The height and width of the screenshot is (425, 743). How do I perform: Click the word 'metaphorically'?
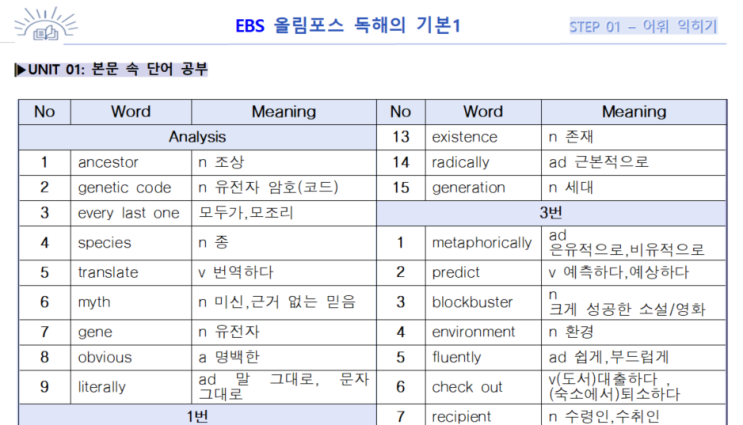[x=481, y=243]
